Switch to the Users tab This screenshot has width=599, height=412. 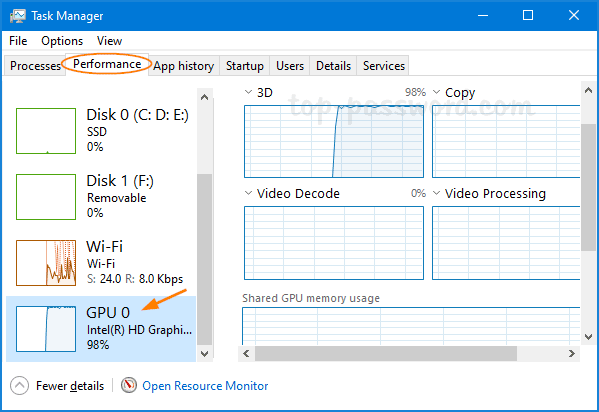[x=290, y=66]
